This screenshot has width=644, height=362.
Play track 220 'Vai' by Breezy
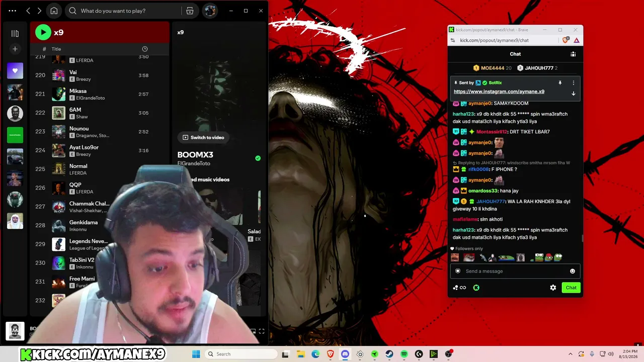(100, 75)
